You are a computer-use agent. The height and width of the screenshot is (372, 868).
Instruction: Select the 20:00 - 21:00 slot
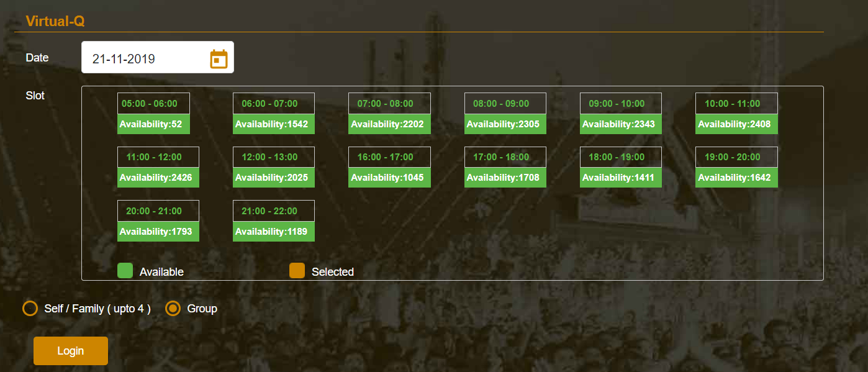click(x=158, y=211)
